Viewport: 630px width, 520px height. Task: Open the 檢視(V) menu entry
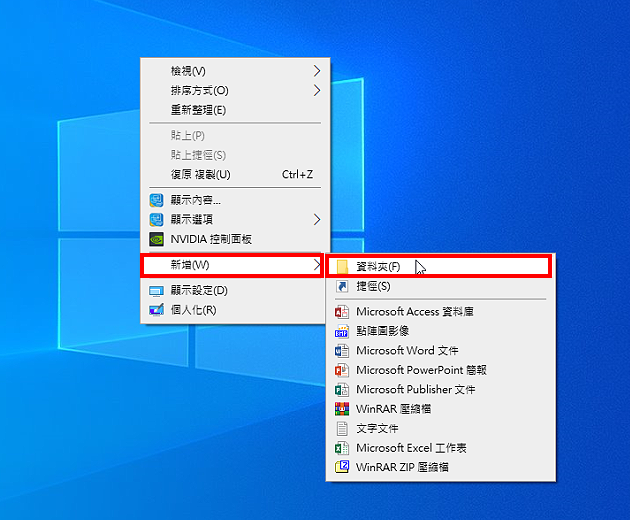point(235,71)
